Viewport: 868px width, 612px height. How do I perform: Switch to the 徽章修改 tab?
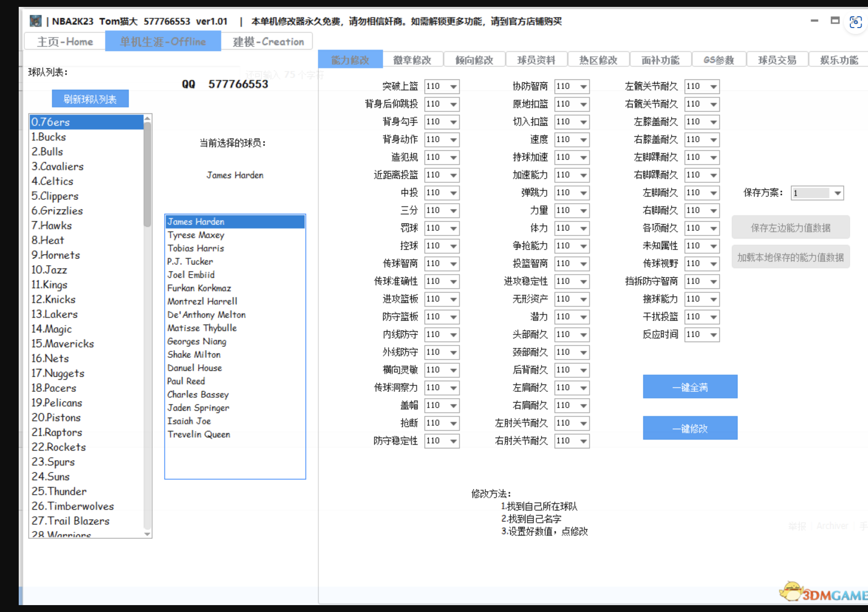click(x=412, y=60)
